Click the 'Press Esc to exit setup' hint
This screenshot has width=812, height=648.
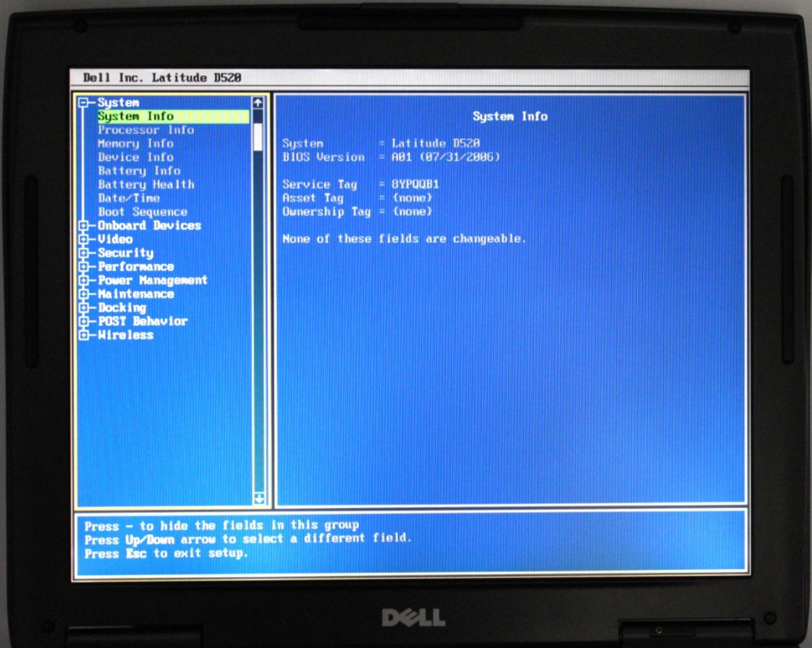click(166, 554)
